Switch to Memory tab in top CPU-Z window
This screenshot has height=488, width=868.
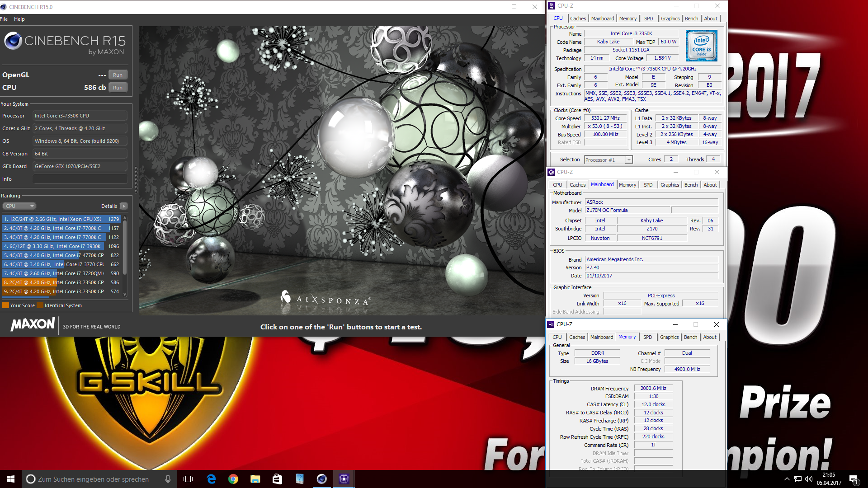coord(628,19)
